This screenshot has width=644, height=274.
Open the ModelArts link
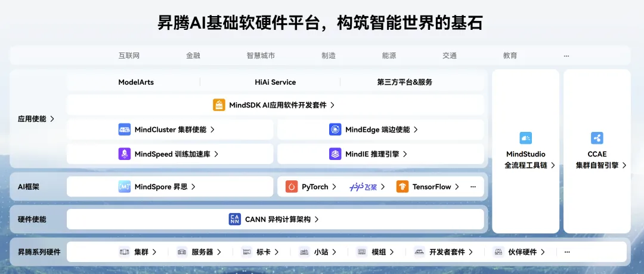pos(136,82)
